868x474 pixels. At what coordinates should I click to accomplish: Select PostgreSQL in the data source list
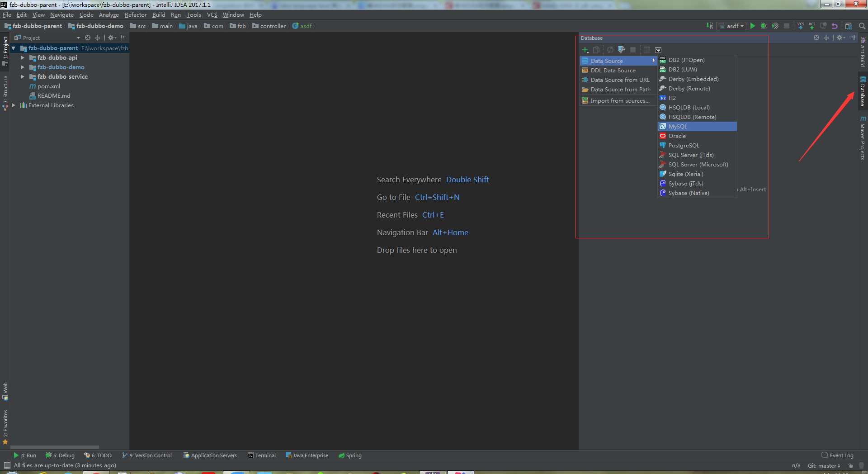pos(697,145)
